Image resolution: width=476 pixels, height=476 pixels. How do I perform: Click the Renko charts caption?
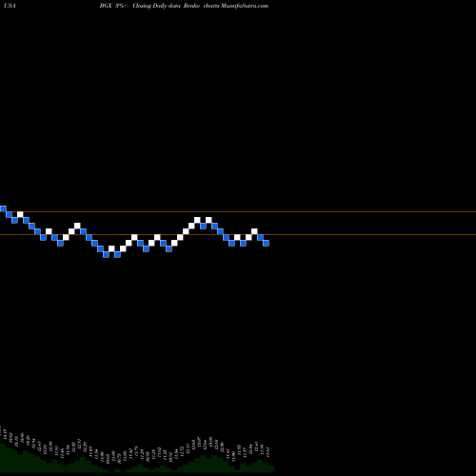(x=202, y=6)
